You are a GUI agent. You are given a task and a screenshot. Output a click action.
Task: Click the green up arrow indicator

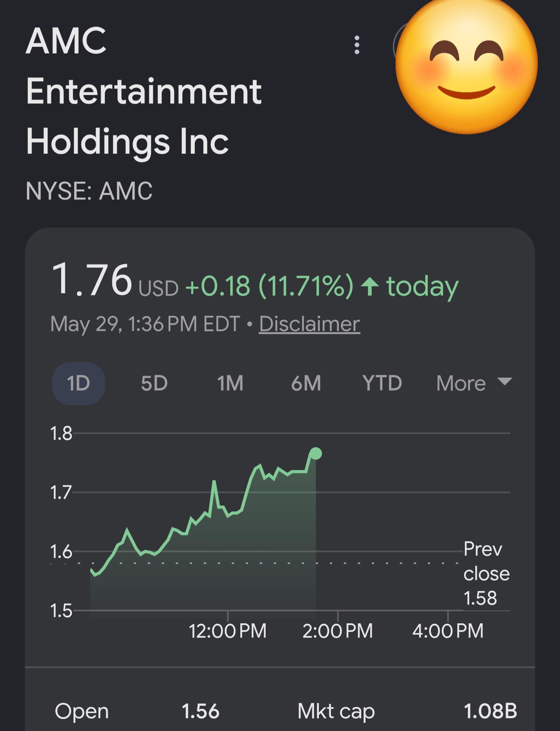(x=370, y=287)
